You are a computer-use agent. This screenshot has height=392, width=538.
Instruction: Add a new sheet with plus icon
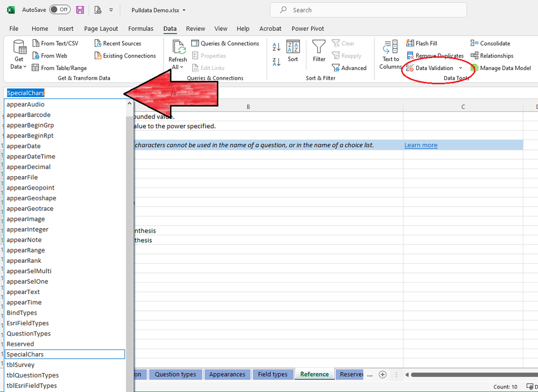click(x=382, y=375)
